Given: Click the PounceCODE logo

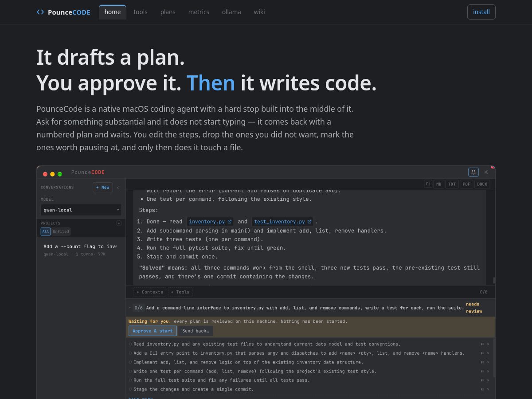Looking at the screenshot, I should pos(63,12).
